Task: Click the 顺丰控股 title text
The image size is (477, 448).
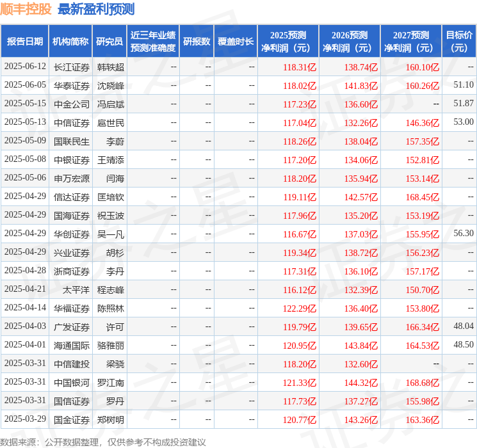Action: [26, 9]
